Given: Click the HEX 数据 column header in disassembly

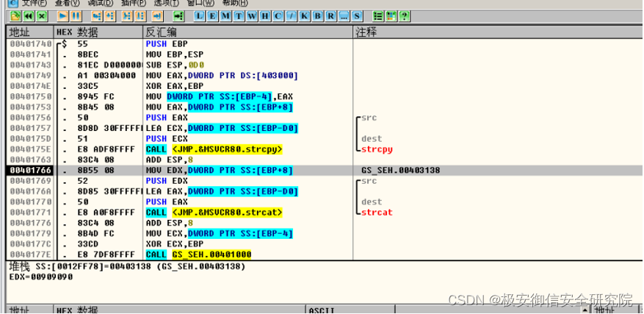Looking at the screenshot, I should pos(98,32).
